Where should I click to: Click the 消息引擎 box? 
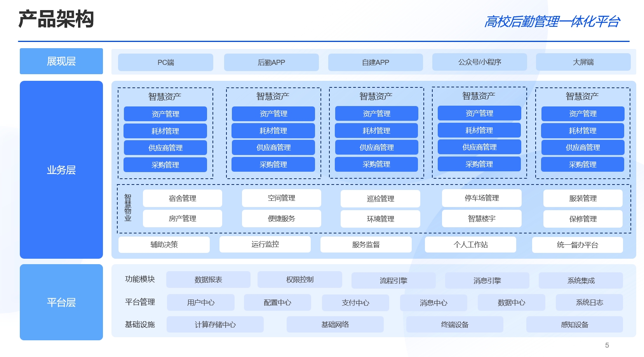(487, 280)
